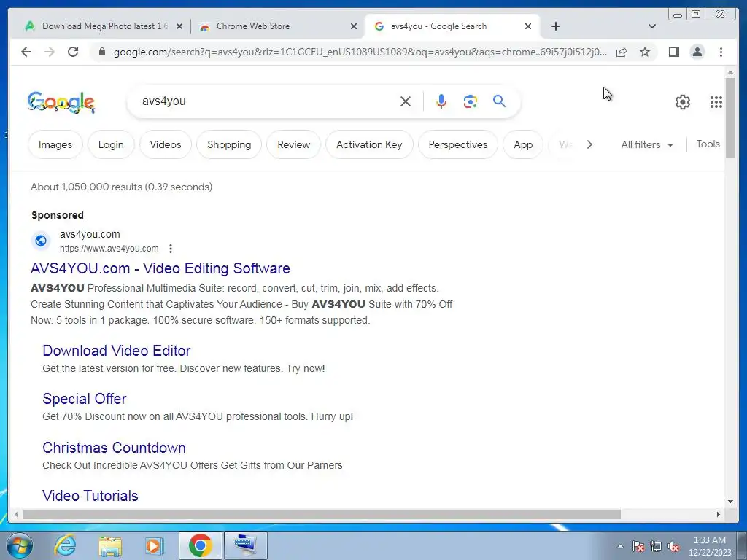Viewport: 747px width, 560px height.
Task: Open the taskbar clock and date
Action: click(x=709, y=546)
